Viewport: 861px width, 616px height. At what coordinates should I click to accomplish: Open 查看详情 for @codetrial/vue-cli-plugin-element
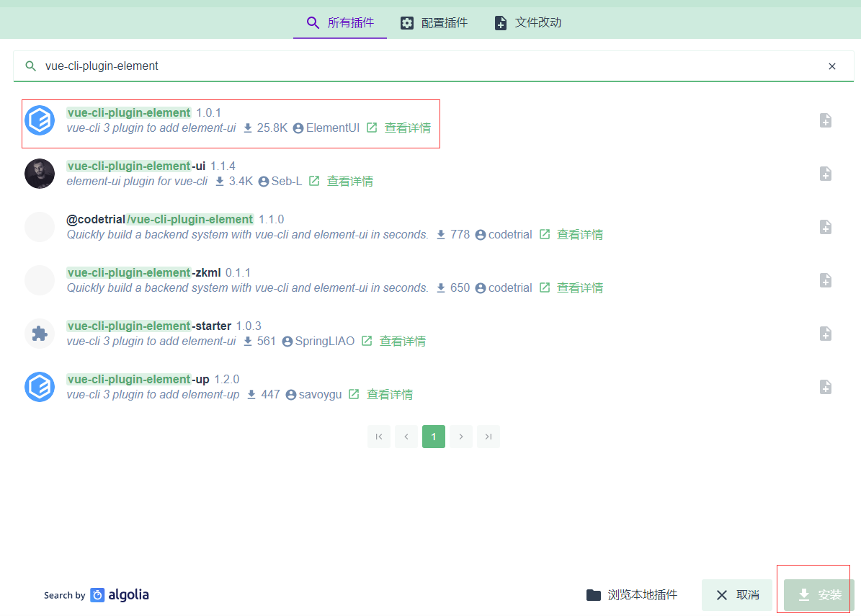580,234
